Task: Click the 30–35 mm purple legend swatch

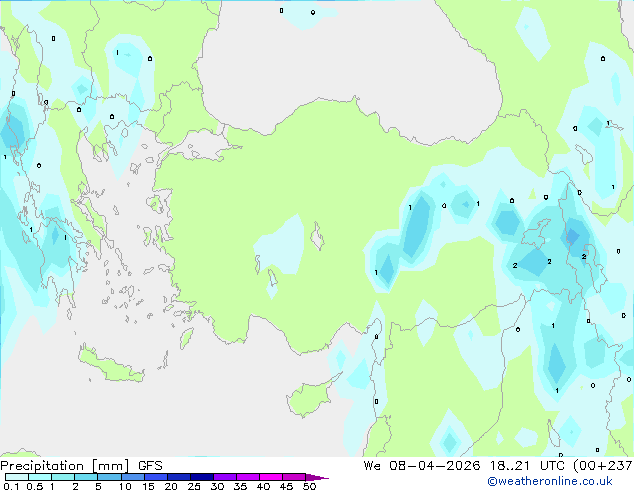Action: pyautogui.click(x=224, y=477)
